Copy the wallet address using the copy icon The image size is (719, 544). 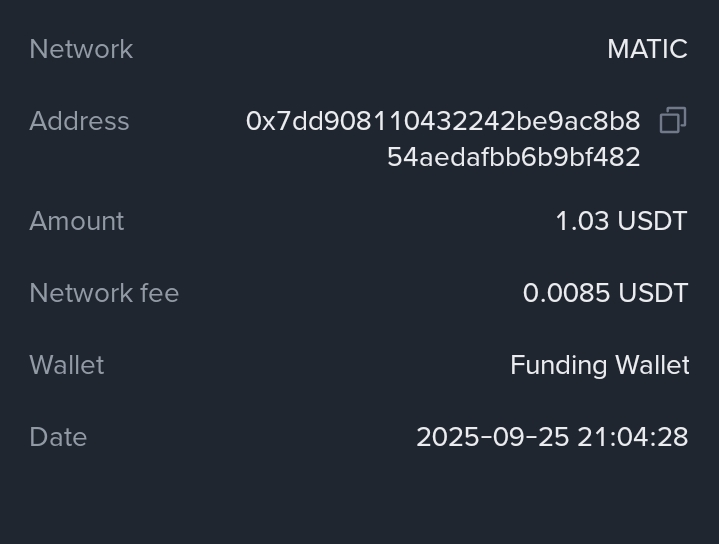click(x=673, y=121)
